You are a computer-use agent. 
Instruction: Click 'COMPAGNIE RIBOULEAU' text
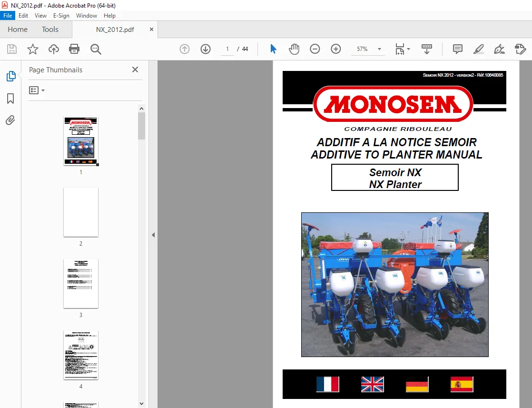[x=398, y=129]
